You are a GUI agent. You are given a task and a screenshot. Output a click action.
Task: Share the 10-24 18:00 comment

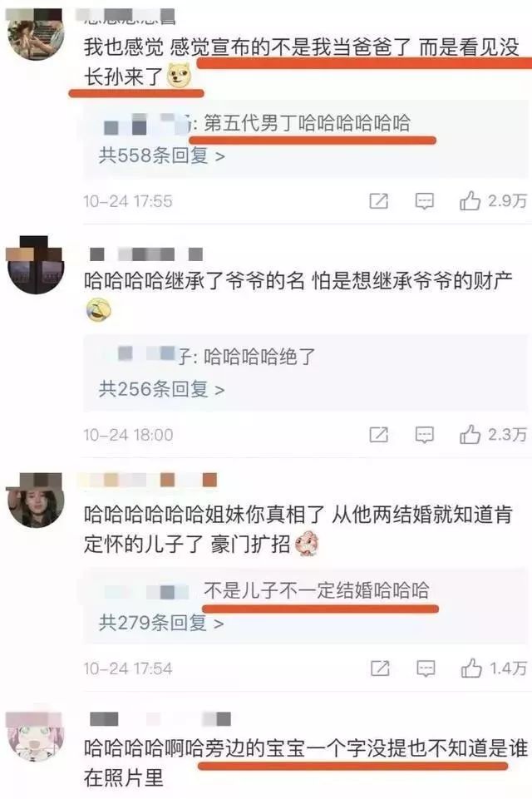pyautogui.click(x=378, y=435)
